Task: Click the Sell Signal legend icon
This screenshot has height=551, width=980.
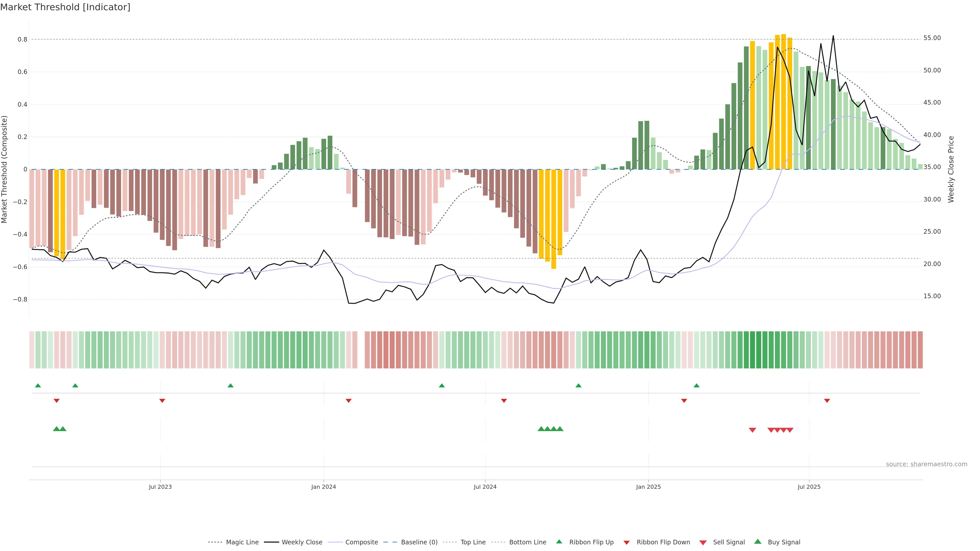Action: [703, 542]
